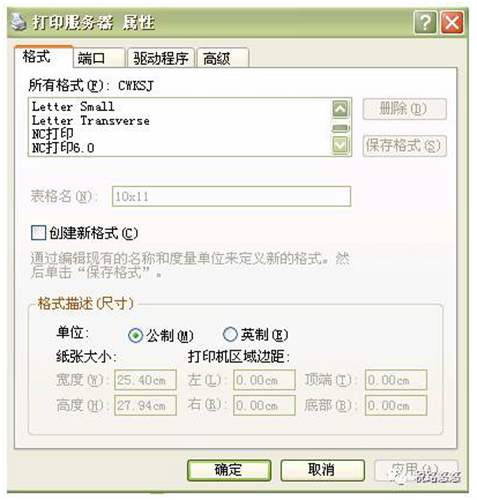Check the 创建新格式 checkbox
477x500 pixels.
pyautogui.click(x=38, y=233)
